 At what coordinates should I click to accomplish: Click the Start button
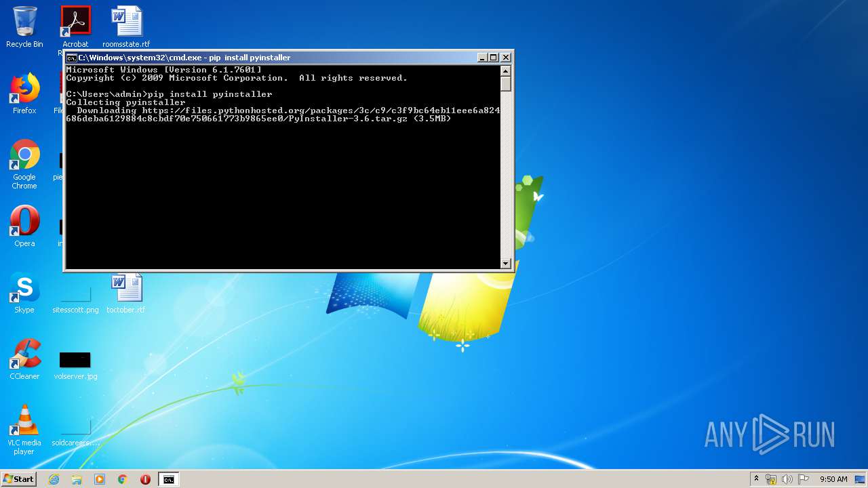[18, 479]
